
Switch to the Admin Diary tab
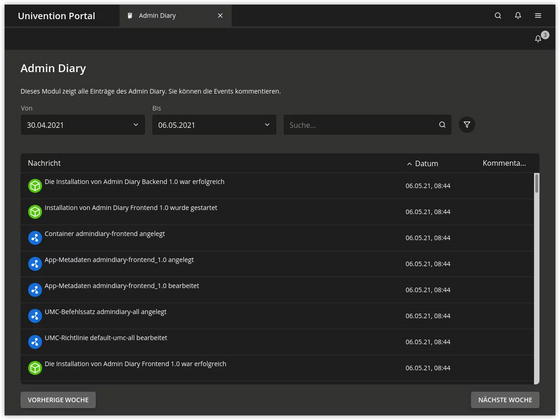[157, 16]
